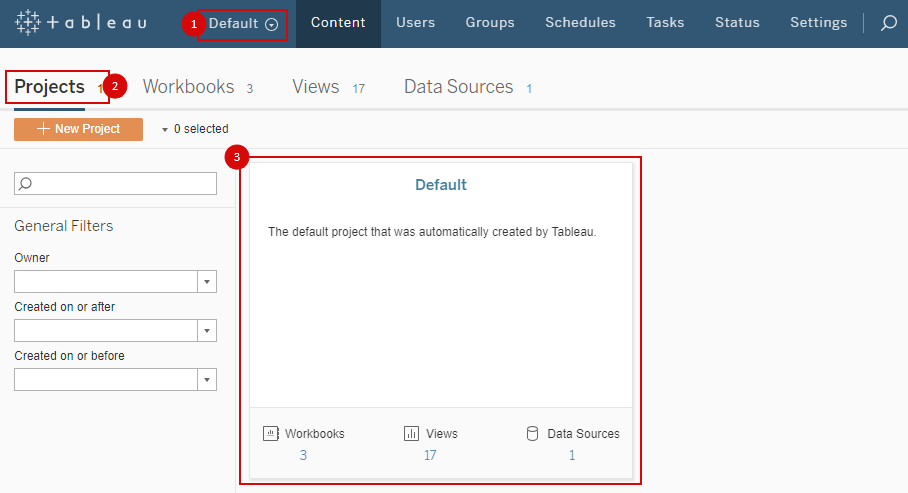Open the Tasks tab
908x493 pixels.
(665, 23)
